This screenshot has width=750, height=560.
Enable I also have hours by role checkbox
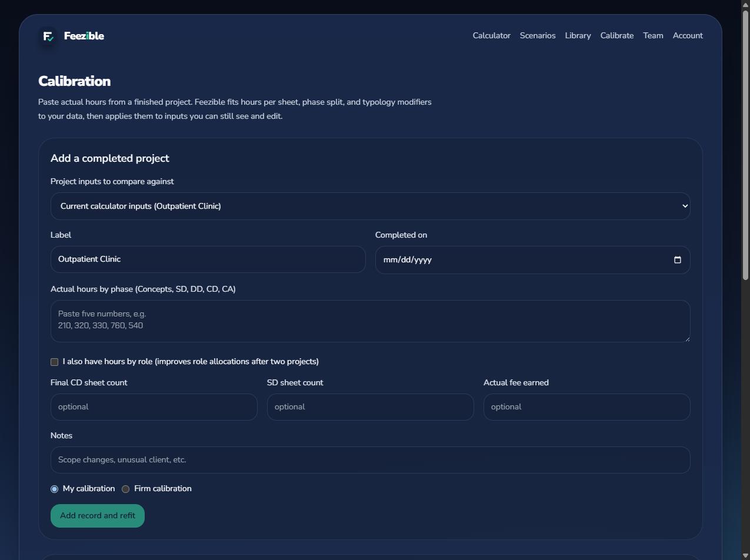55,362
